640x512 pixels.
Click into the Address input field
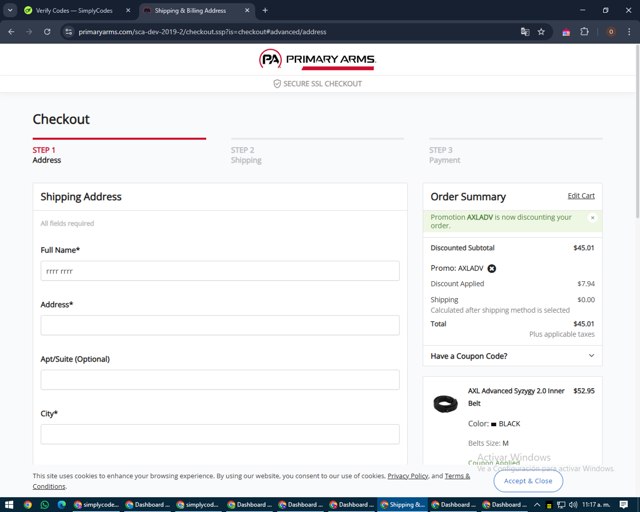(x=219, y=325)
